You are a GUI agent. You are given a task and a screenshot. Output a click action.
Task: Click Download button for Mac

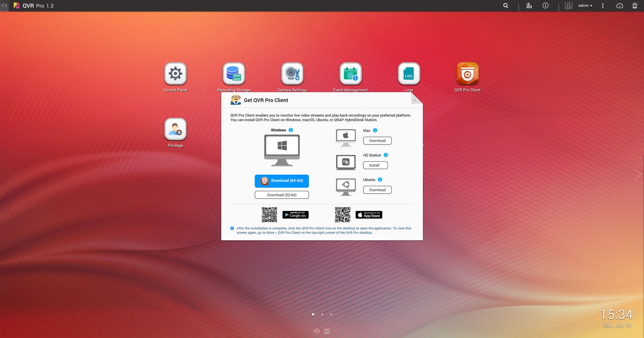click(377, 141)
